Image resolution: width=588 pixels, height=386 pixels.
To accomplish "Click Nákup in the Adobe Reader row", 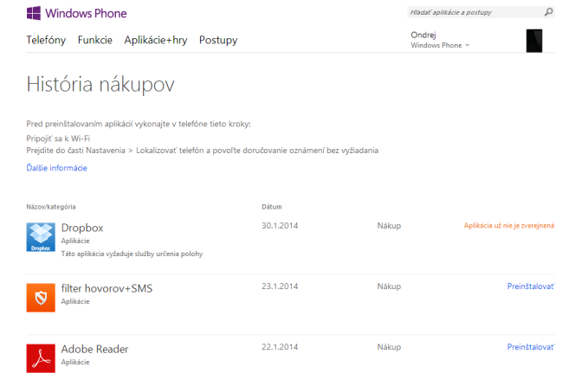I will point(389,347).
